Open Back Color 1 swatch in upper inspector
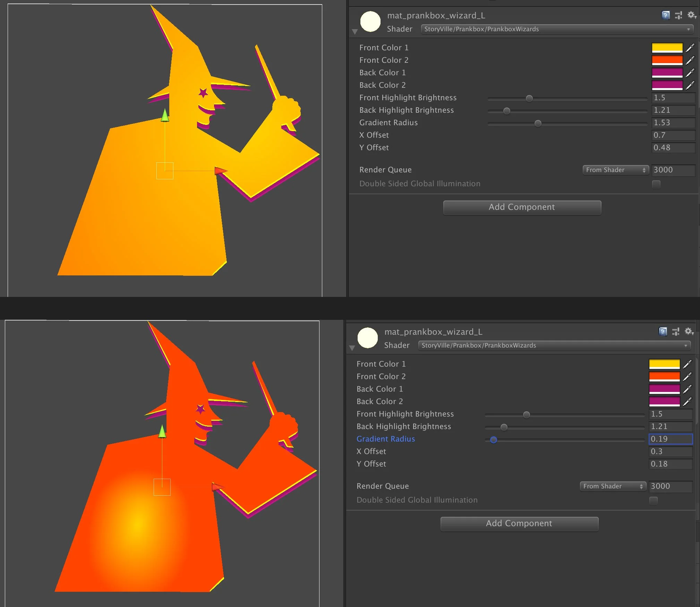This screenshot has height=607, width=700. point(667,73)
